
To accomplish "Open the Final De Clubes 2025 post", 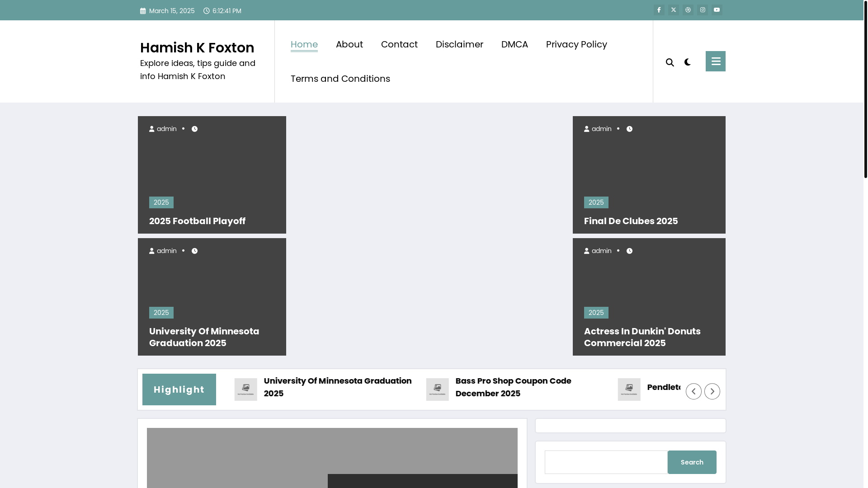I will [x=631, y=221].
